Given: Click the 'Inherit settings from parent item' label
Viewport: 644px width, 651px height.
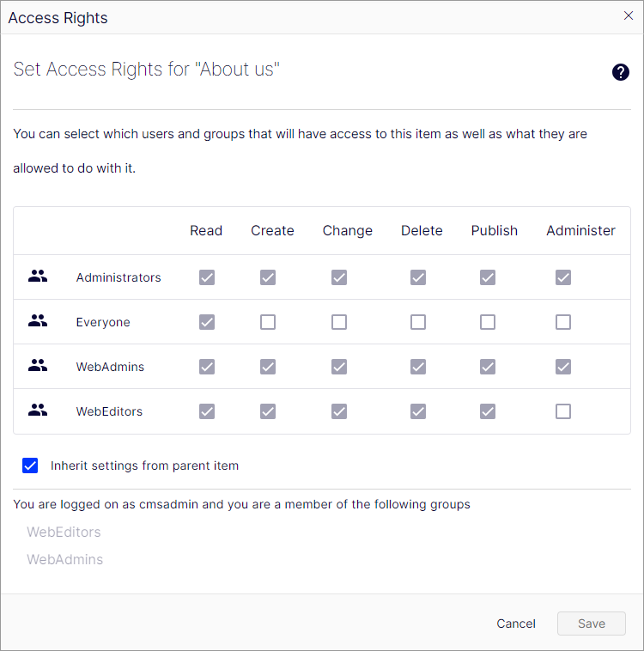Looking at the screenshot, I should click(144, 465).
